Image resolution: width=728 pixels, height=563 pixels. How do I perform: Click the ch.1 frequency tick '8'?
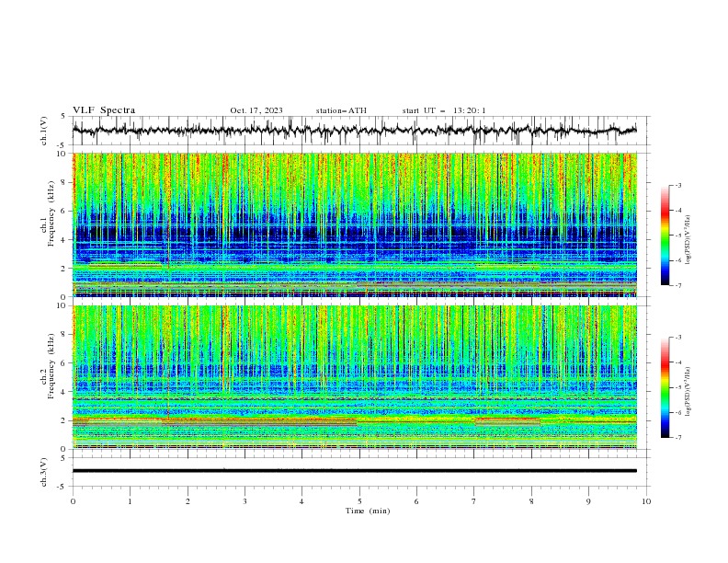pos(65,182)
